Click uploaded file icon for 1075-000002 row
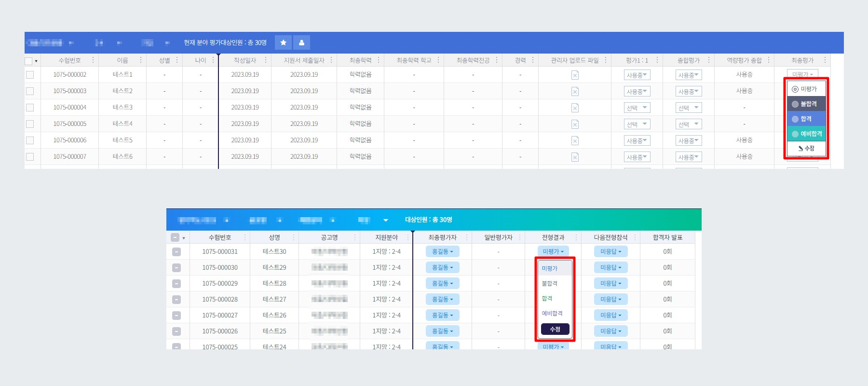 click(575, 75)
